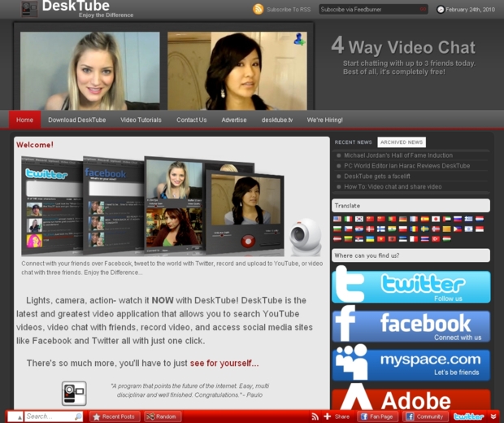Click the dark-haired woman's video thumbnail in the header
504x423 pixels.
pyautogui.click(x=237, y=71)
